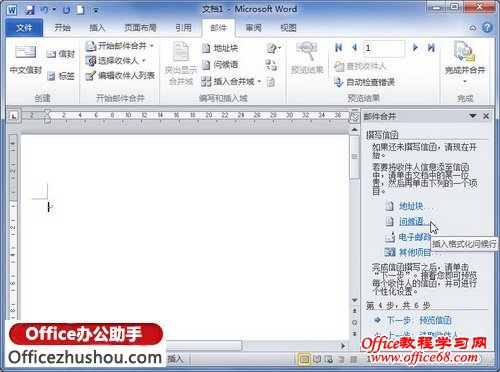Toggle the ruler view icon above scrollbar
This screenshot has height=372, width=500.
tap(354, 117)
